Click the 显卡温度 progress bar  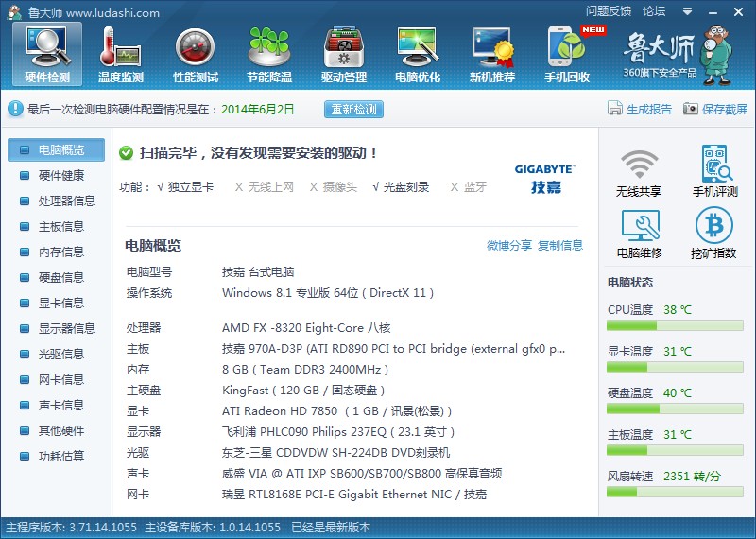click(x=675, y=367)
